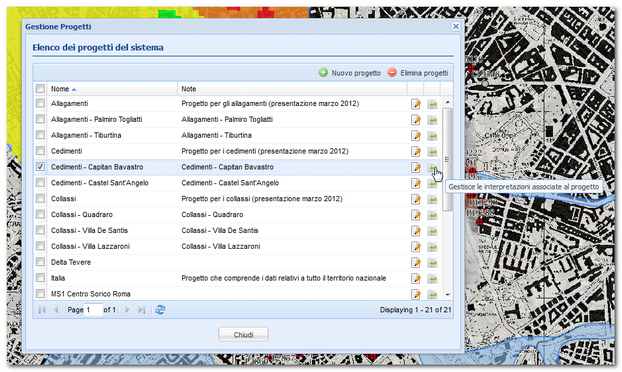Check the Allagamenti project checkbox
The height and width of the screenshot is (372, 622).
click(x=40, y=103)
